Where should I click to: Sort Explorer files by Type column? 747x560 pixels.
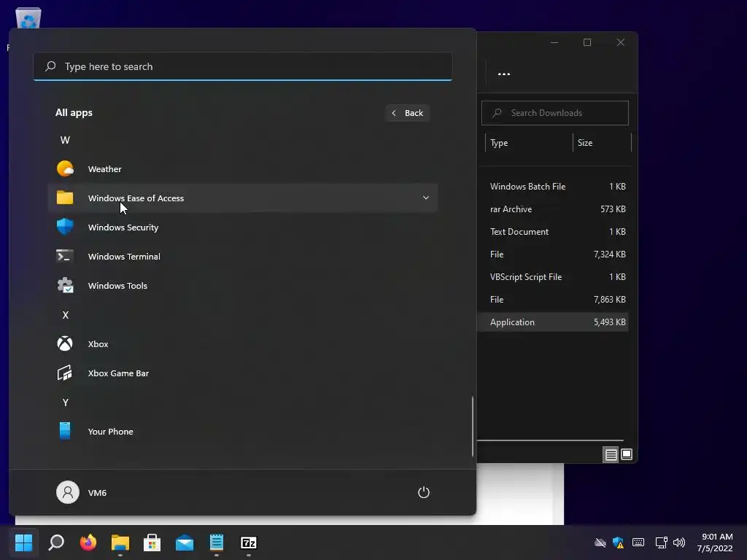529,142
